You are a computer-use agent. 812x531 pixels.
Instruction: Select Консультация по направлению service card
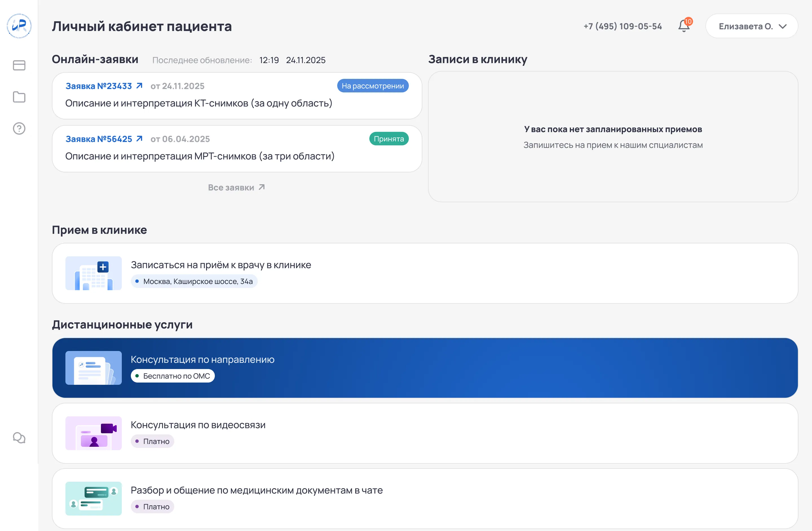click(425, 368)
